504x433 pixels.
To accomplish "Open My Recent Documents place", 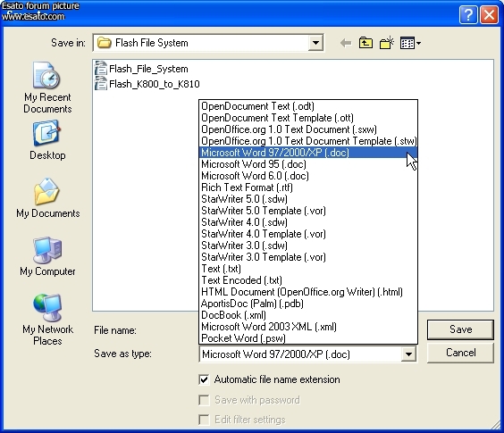I will click(x=47, y=87).
